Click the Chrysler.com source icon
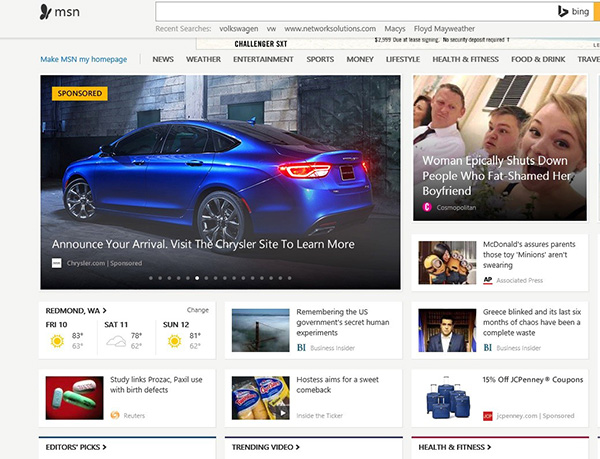This screenshot has height=459, width=600. tap(57, 263)
